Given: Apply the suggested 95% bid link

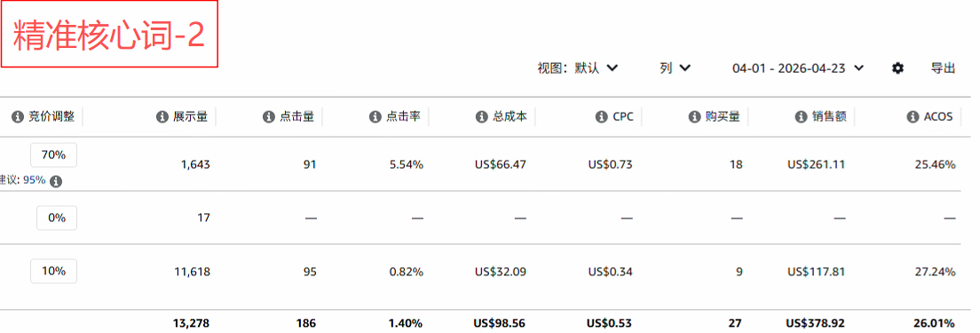Looking at the screenshot, I should click(35, 180).
